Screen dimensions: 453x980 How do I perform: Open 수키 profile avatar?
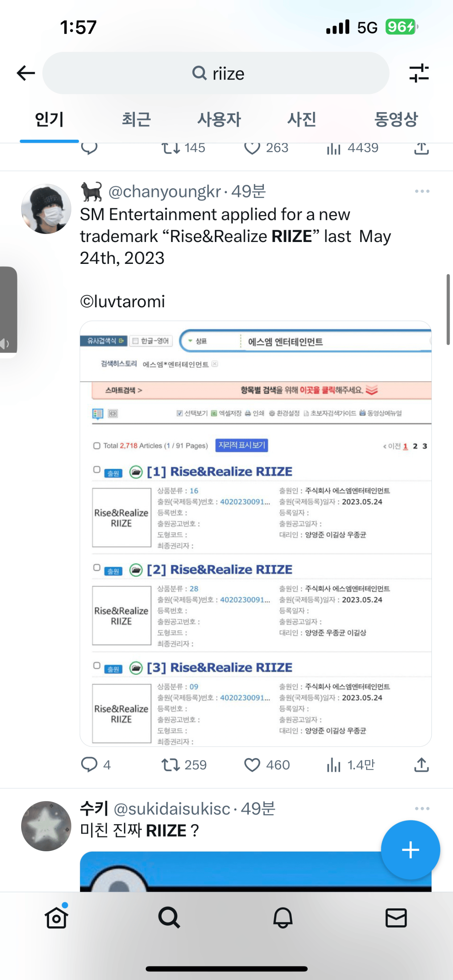(46, 826)
